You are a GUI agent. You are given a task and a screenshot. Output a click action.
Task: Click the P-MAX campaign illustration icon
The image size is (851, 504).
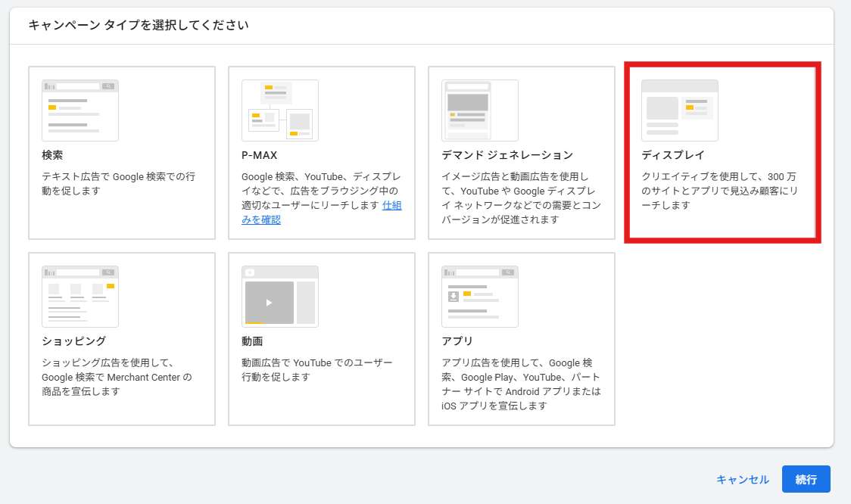click(279, 110)
